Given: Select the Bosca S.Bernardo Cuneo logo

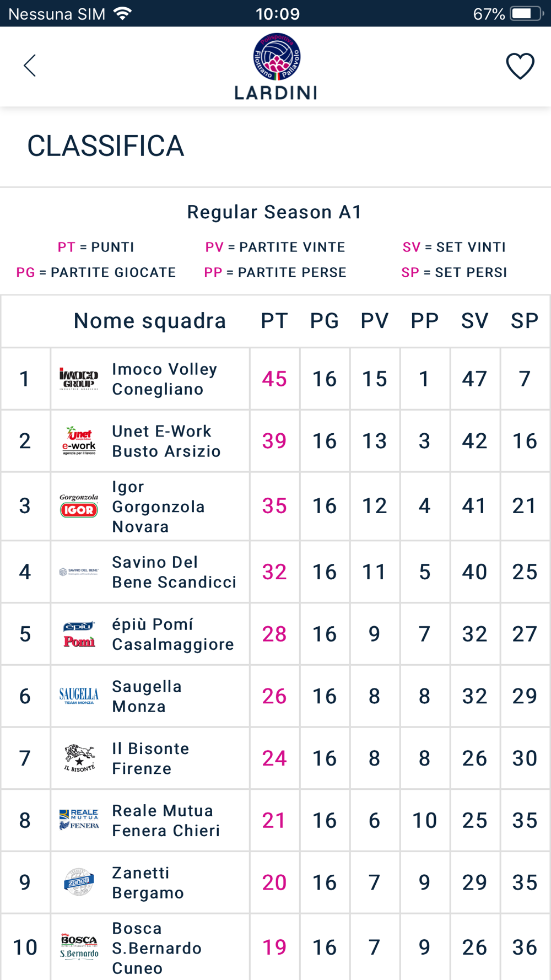Looking at the screenshot, I should coord(79,947).
